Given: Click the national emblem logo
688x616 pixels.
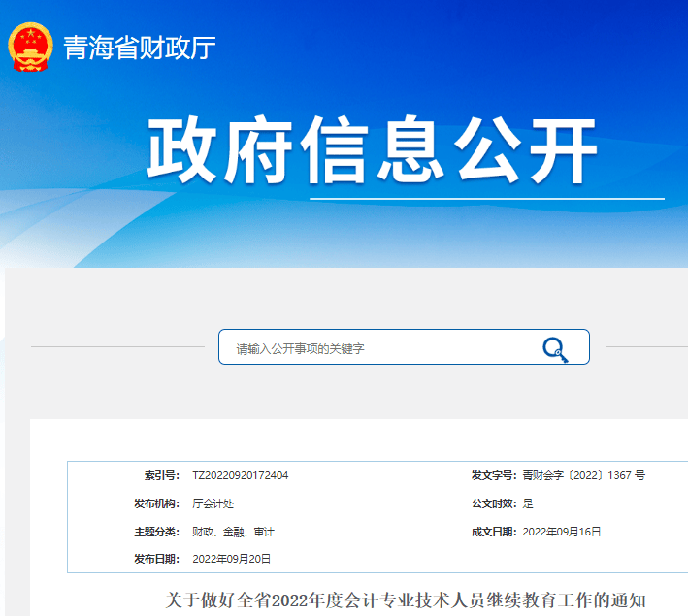Looking at the screenshot, I should [x=30, y=47].
